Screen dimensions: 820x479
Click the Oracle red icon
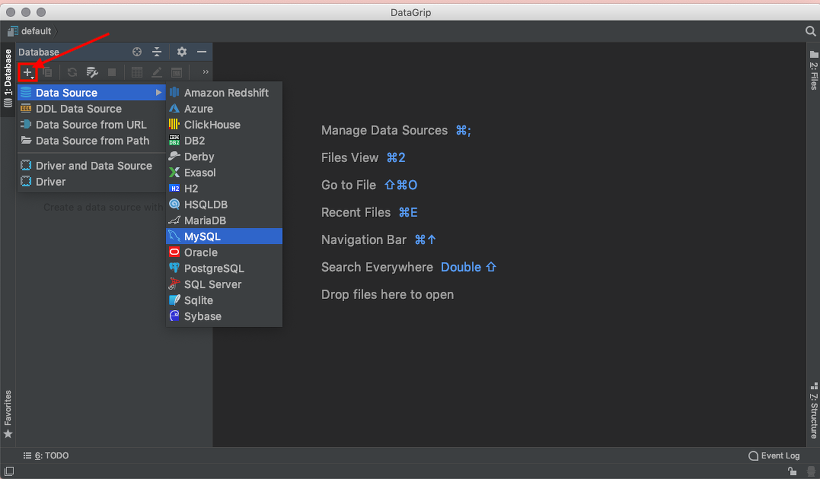click(174, 252)
